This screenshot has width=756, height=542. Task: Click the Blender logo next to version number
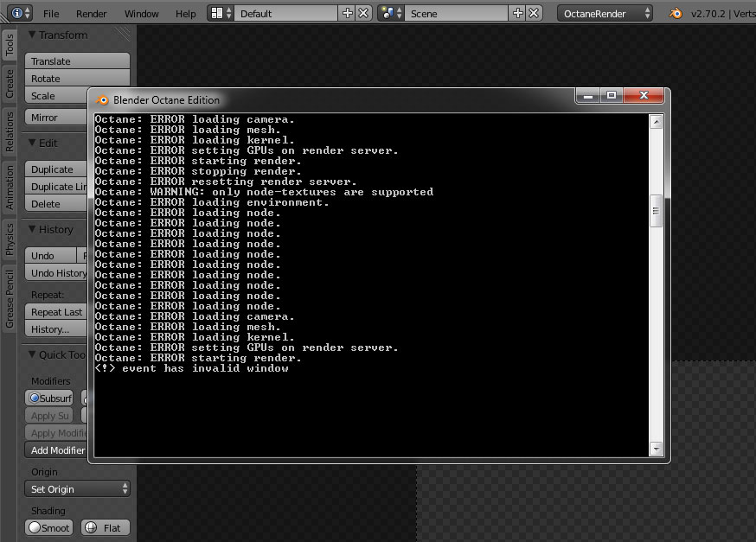coord(676,14)
